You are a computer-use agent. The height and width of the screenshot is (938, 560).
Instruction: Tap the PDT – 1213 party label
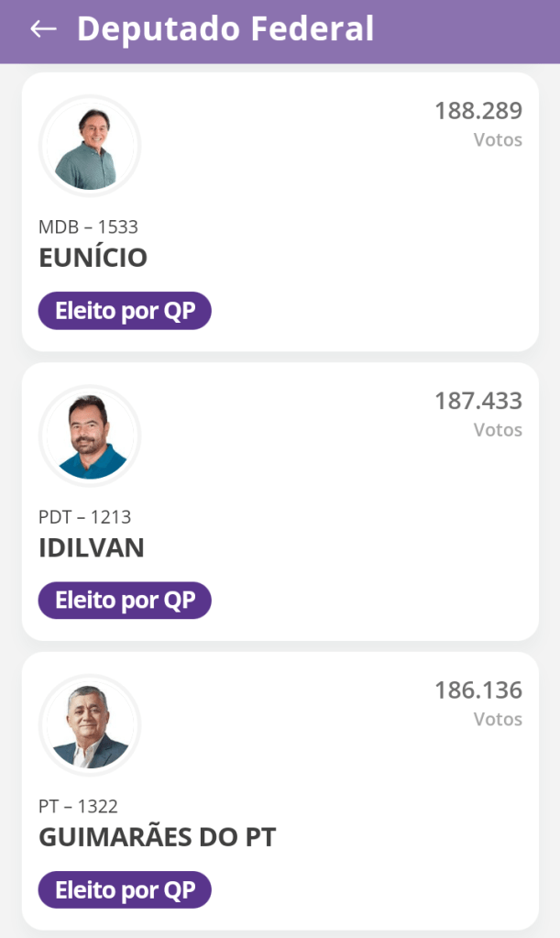84,516
